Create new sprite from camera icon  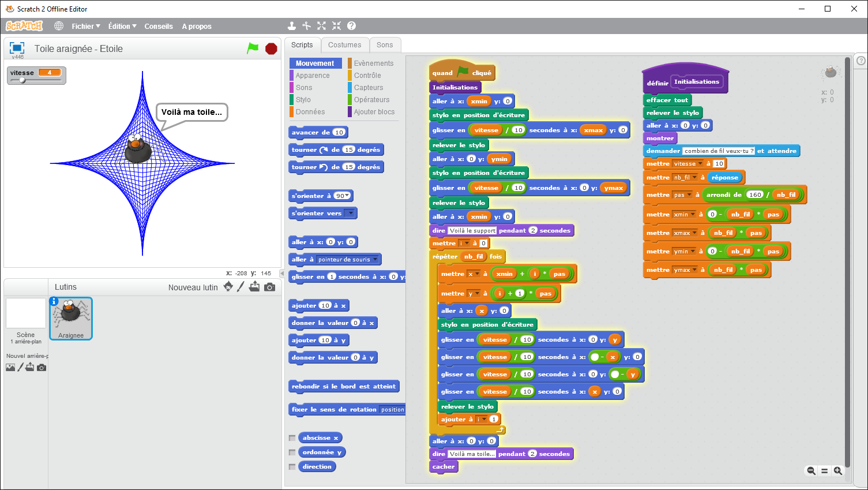pos(269,287)
